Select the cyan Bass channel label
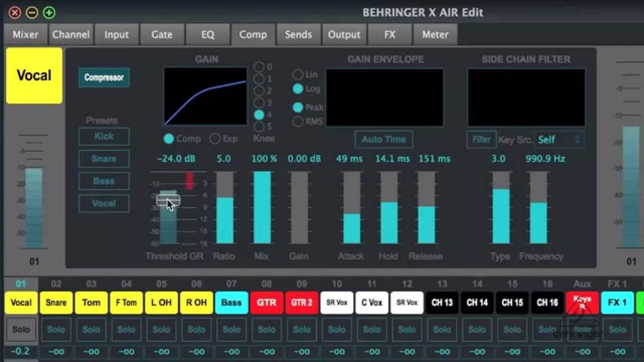This screenshot has height=362, width=644. [x=231, y=303]
